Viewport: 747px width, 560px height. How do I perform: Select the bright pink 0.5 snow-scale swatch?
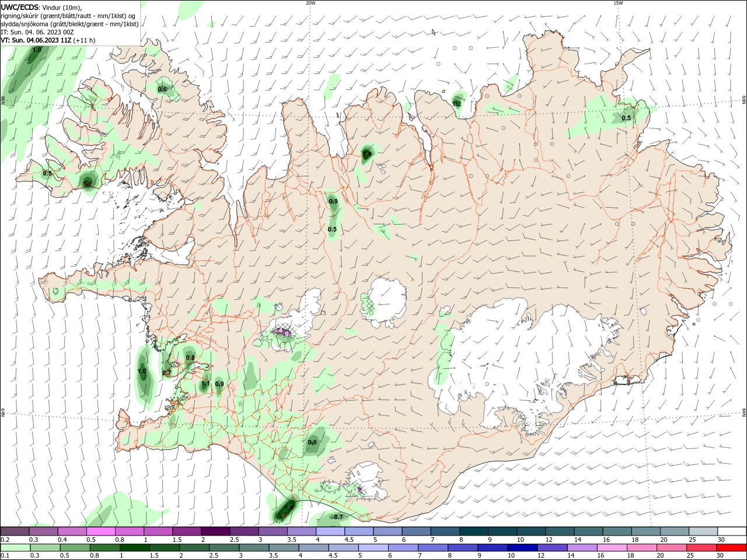coord(100,531)
